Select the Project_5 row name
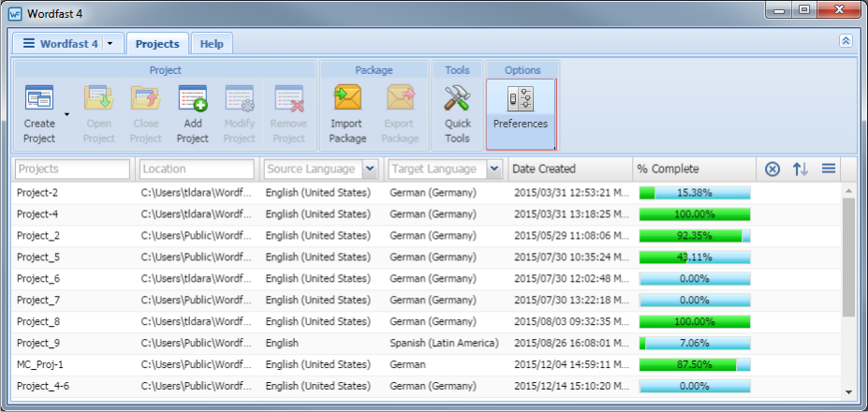868x412 pixels. tap(38, 257)
